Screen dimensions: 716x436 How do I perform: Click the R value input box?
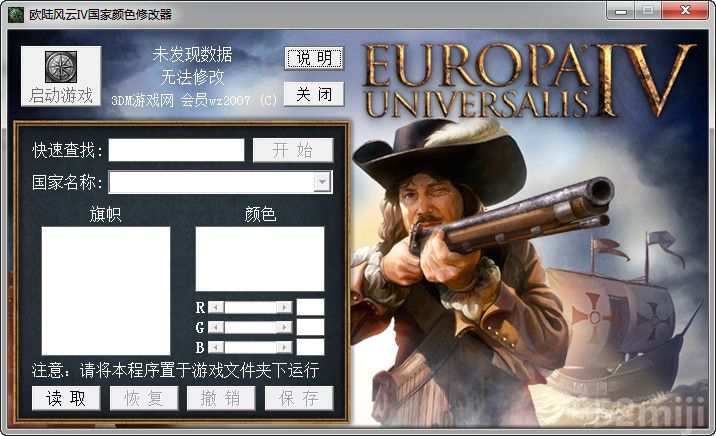310,307
